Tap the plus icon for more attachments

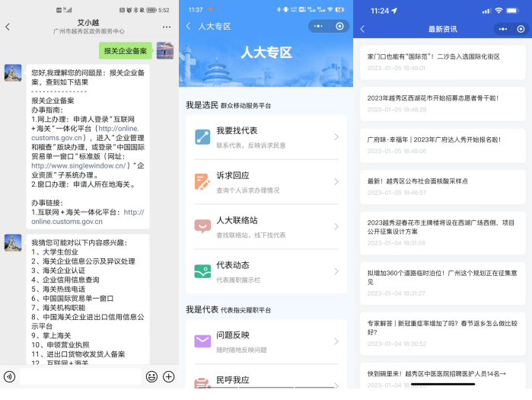[168, 376]
